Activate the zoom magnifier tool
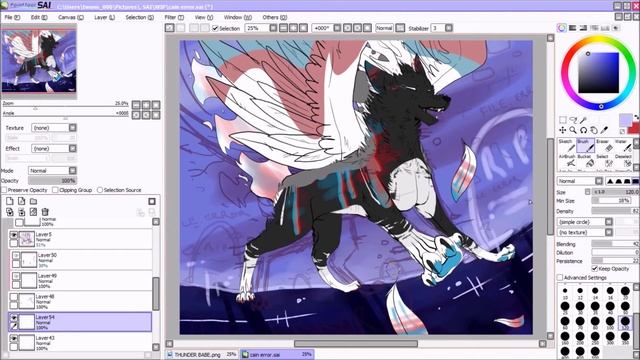 tap(573, 130)
